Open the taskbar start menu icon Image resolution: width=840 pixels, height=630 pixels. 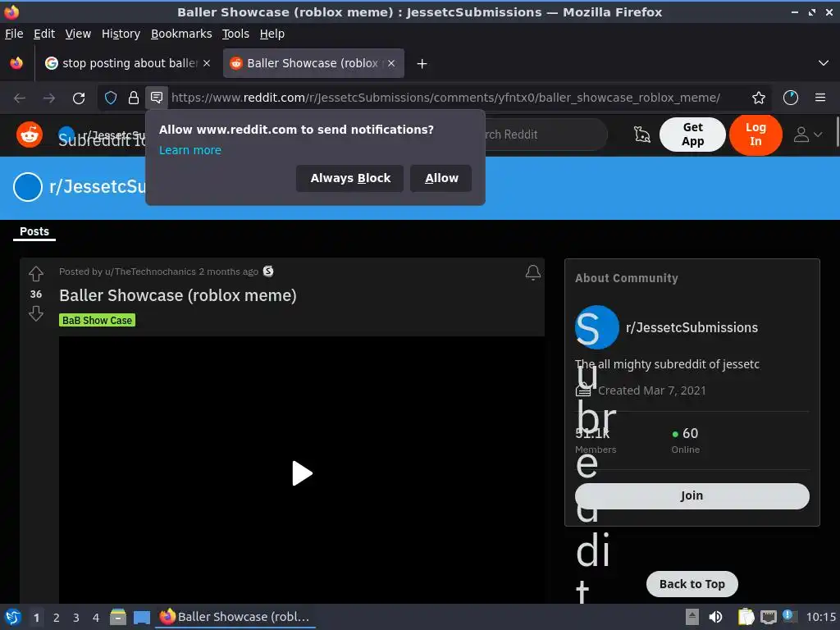point(12,617)
